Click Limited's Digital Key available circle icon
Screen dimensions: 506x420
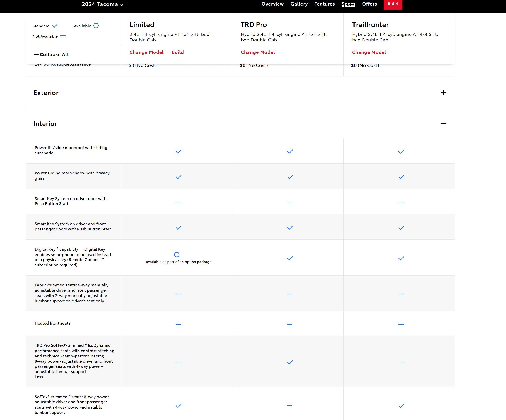[x=177, y=255]
